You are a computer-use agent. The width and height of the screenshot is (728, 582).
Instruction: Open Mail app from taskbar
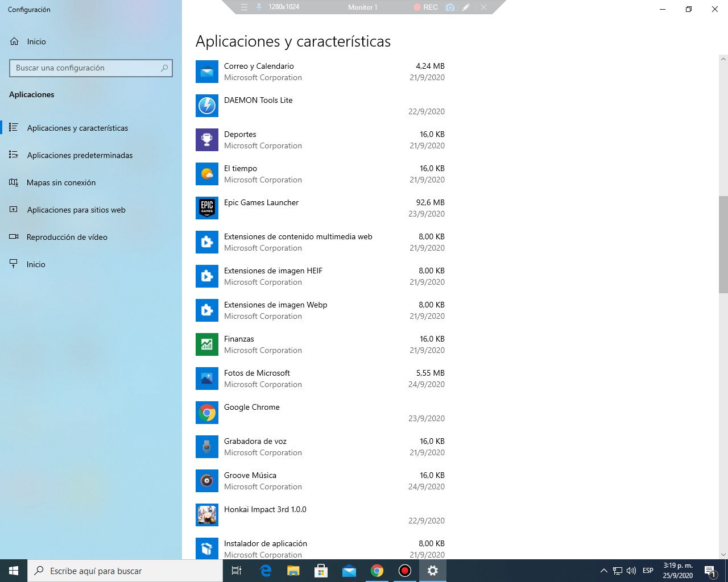click(x=349, y=571)
